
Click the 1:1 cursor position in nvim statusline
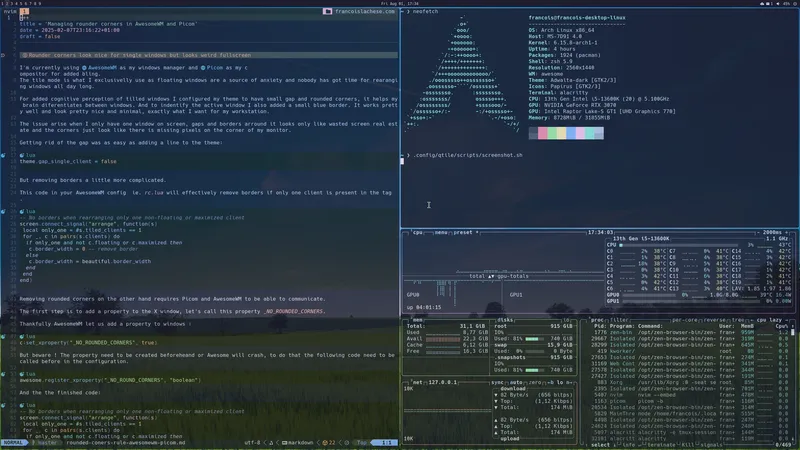386,443
